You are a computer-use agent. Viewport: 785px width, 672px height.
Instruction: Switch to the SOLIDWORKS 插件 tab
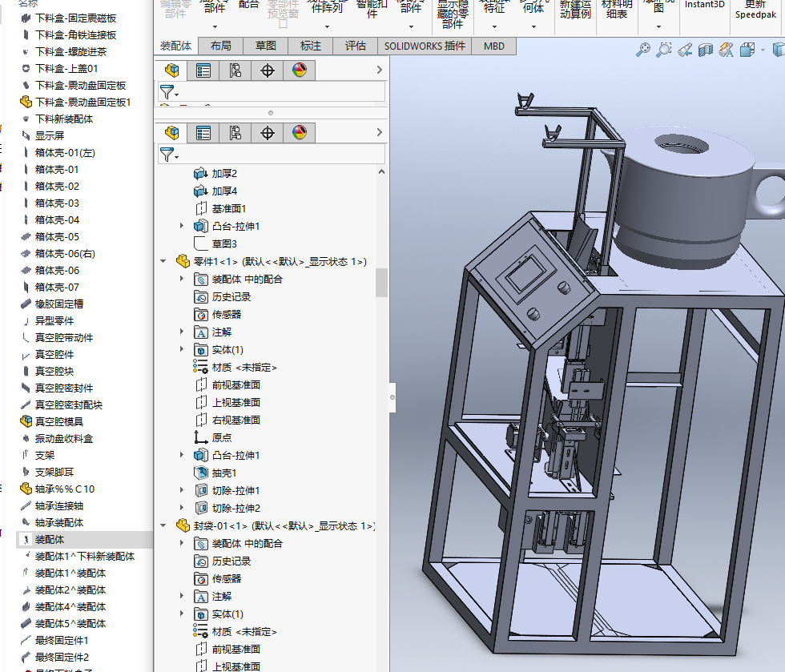click(x=425, y=46)
